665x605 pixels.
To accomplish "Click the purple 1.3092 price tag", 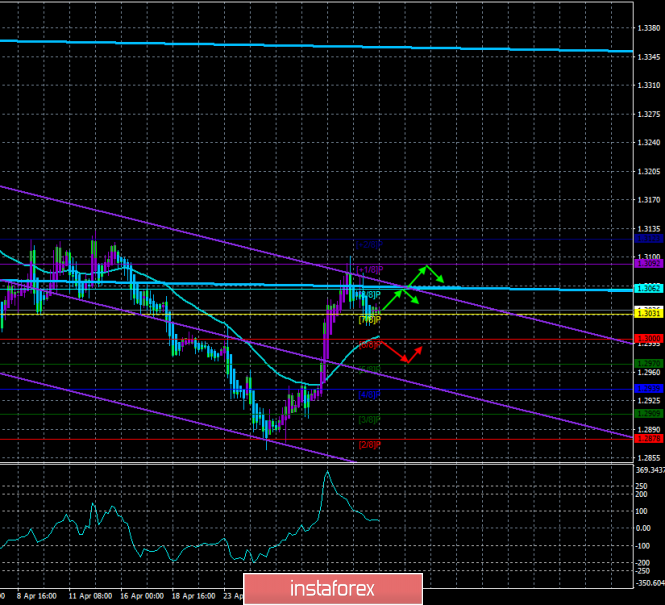I will coord(648,264).
